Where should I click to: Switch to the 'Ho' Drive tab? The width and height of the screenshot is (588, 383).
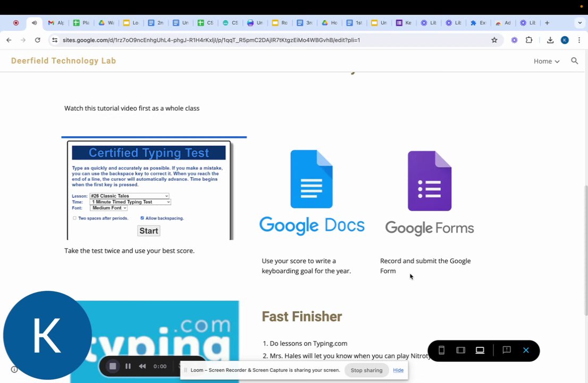pos(329,23)
